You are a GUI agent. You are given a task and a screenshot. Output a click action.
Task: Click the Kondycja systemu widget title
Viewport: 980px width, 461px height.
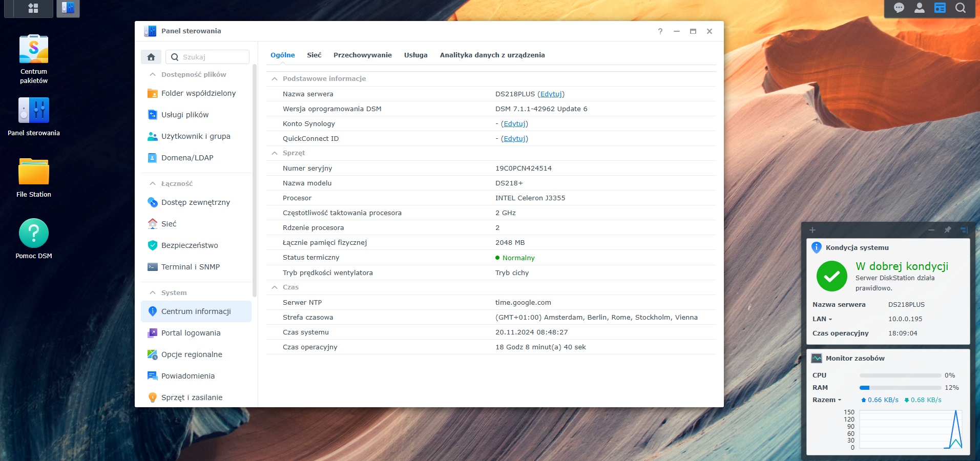pyautogui.click(x=857, y=247)
